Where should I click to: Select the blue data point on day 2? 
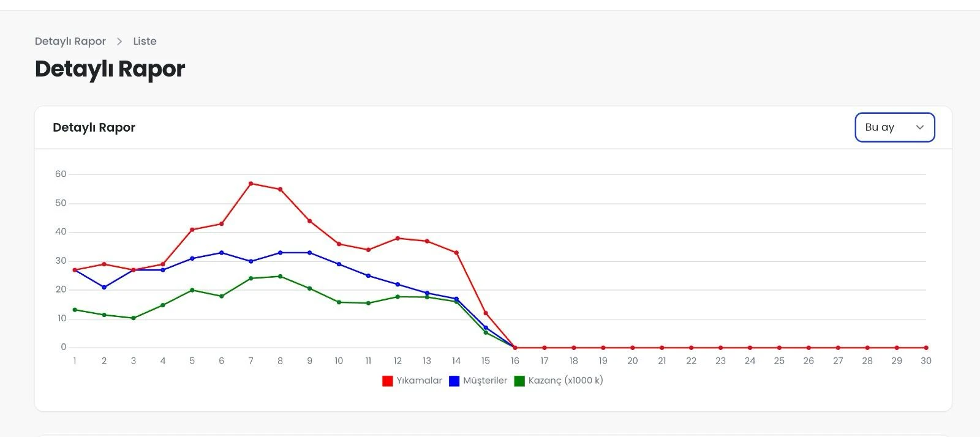[104, 287]
